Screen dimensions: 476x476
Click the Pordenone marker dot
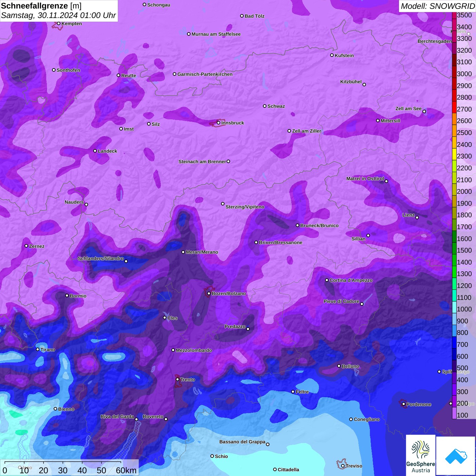[404, 404]
